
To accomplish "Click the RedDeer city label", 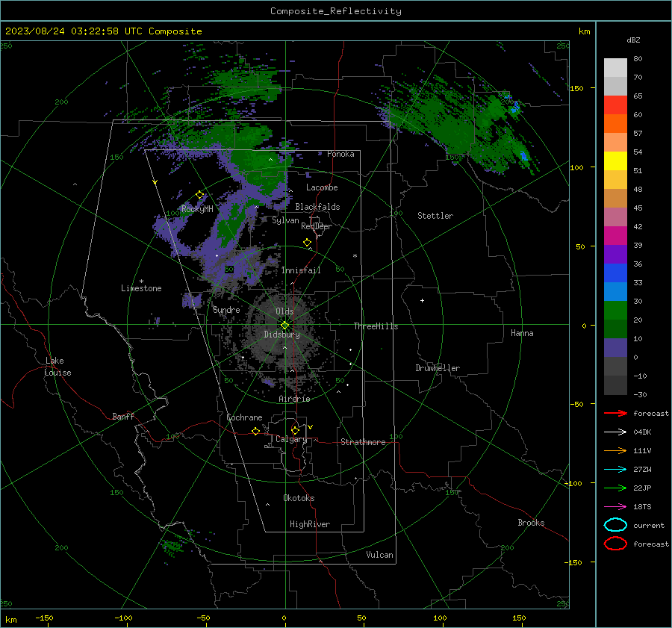I will pos(317,226).
